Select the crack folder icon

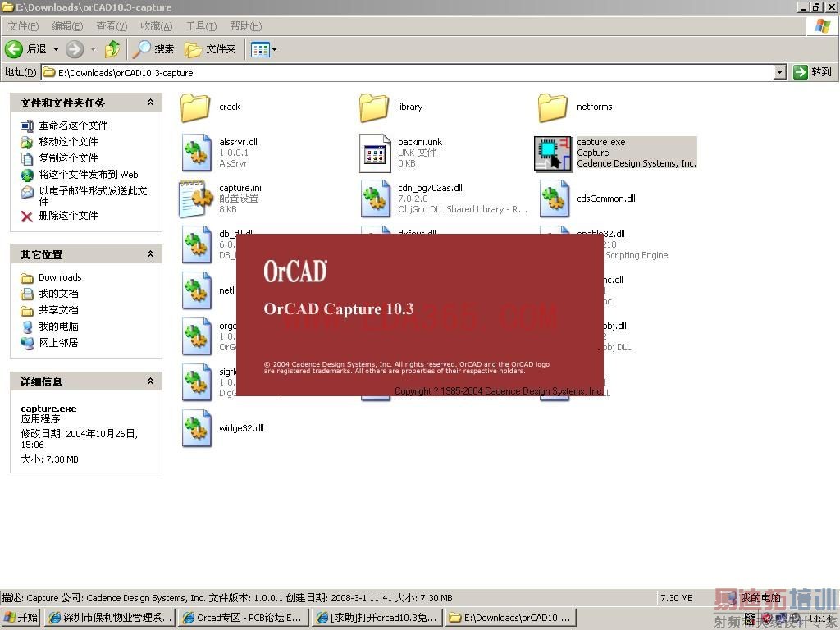[195, 107]
